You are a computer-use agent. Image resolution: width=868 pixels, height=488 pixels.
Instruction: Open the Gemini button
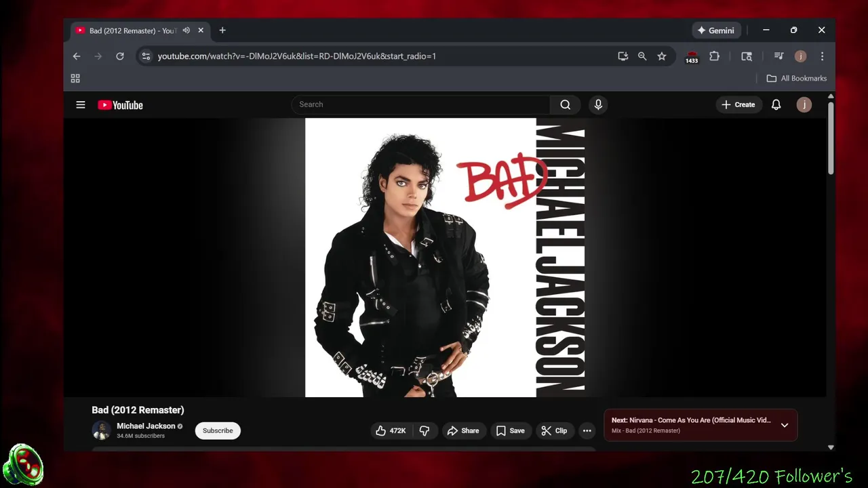pos(715,30)
